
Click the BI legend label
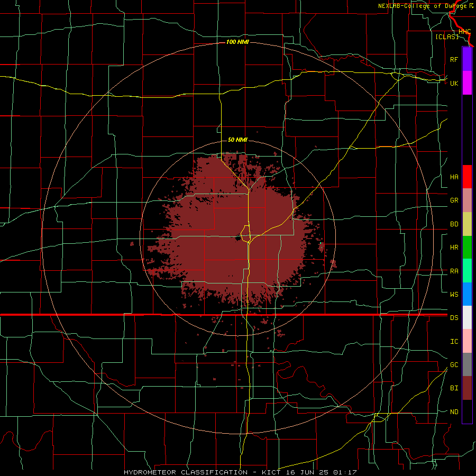454,388
